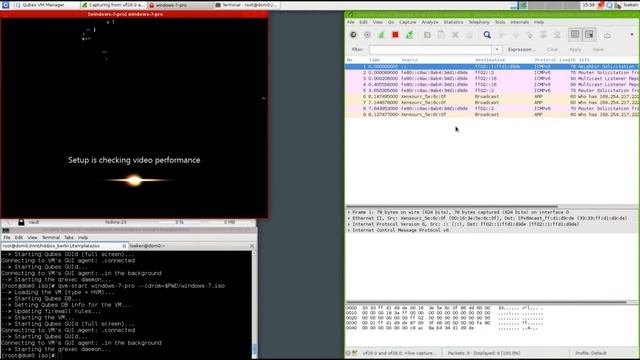640x360 pixels.
Task: Open Wireshark Help menu
Action: point(539,22)
